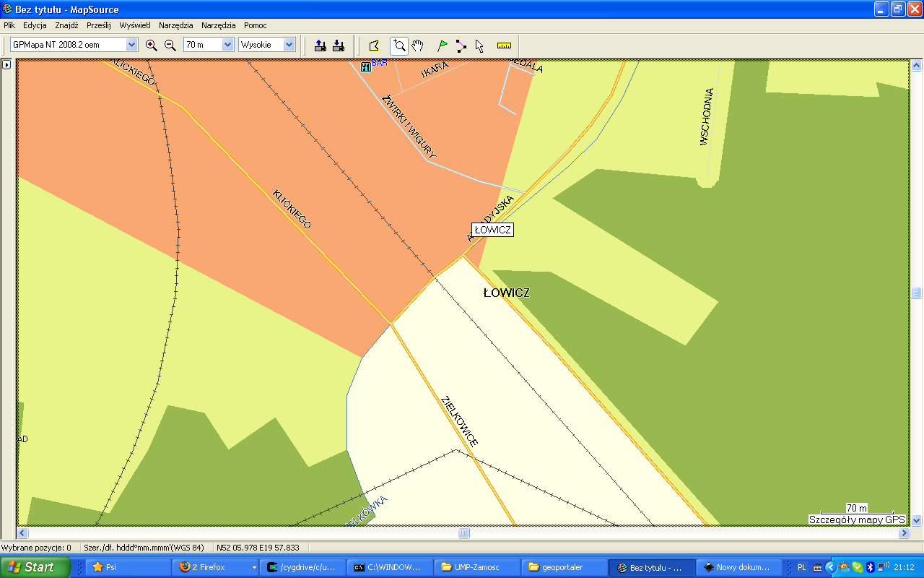Open the GPMapa NT 2008.2 map dropdown

coord(131,45)
